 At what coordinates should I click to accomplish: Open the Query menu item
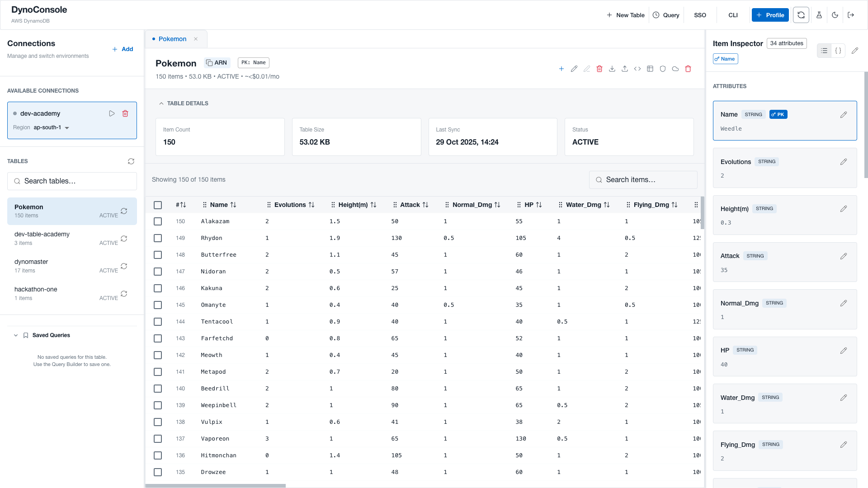click(x=666, y=15)
